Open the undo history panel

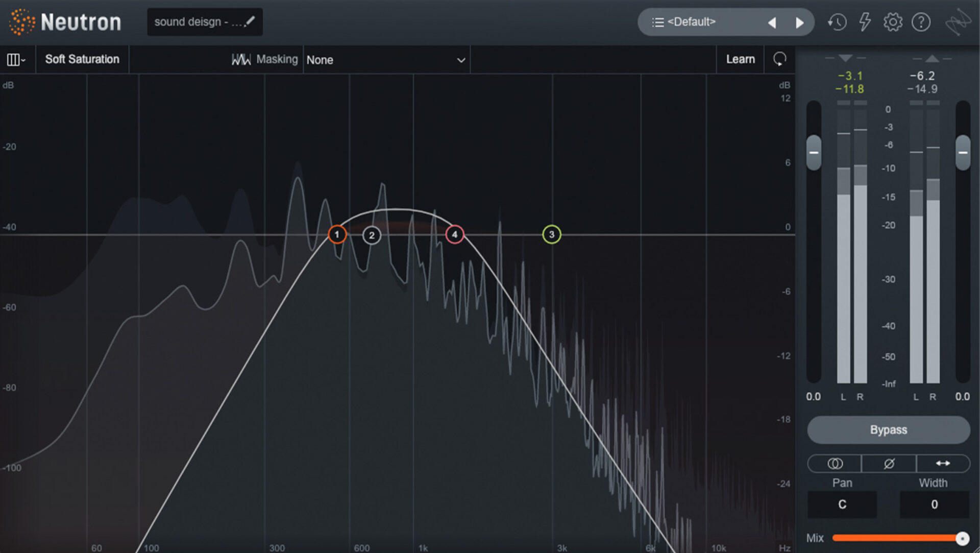point(837,22)
